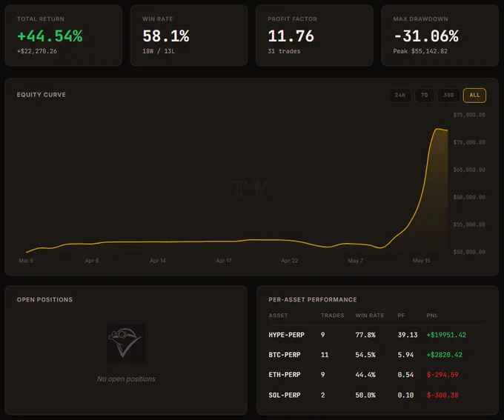Click the 31 trades label
The width and height of the screenshot is (504, 420).
(284, 51)
